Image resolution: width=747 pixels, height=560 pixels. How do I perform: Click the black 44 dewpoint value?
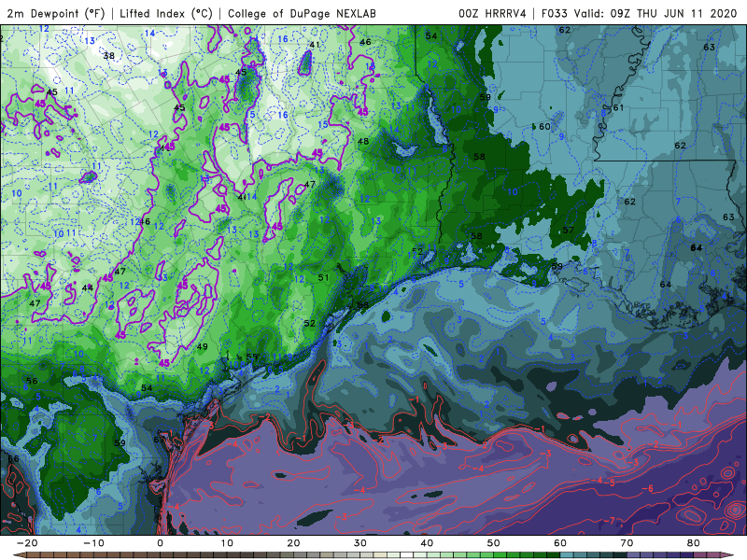[88, 288]
